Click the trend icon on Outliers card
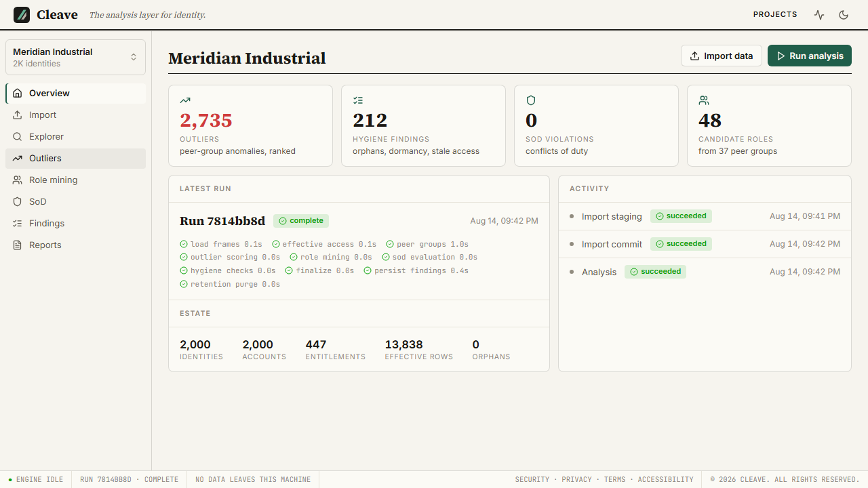 tap(185, 100)
